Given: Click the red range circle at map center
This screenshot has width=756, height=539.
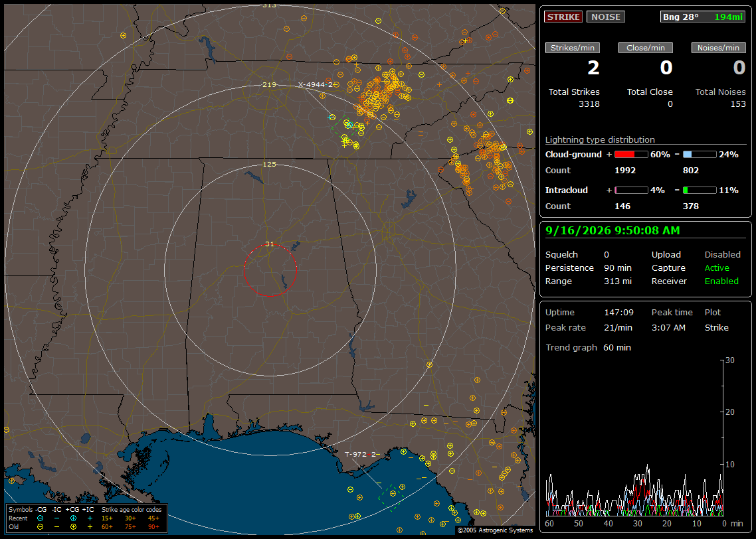Looking at the screenshot, I should tap(270, 270).
